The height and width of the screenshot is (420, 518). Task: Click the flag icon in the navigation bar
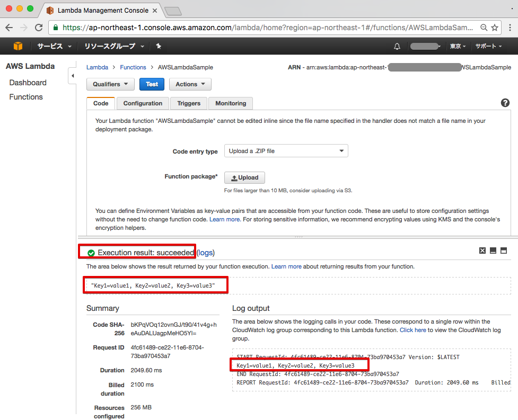click(157, 46)
